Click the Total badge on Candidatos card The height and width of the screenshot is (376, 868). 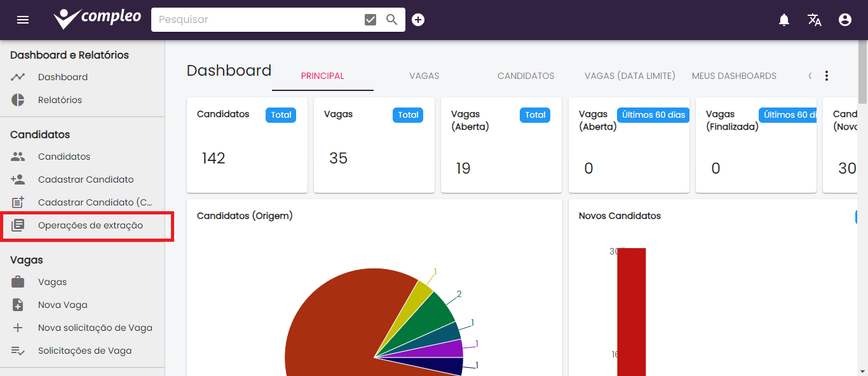point(281,115)
